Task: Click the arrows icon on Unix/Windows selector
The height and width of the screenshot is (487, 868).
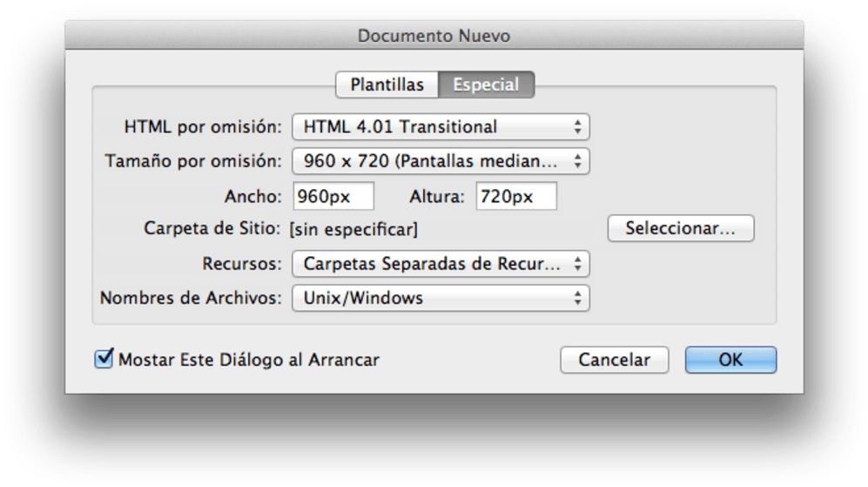Action: tap(577, 298)
